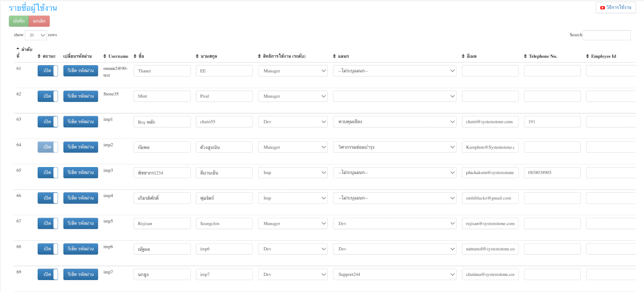The image size is (644, 292).
Task: Toggle status switch for user imp2
Action: (x=48, y=147)
